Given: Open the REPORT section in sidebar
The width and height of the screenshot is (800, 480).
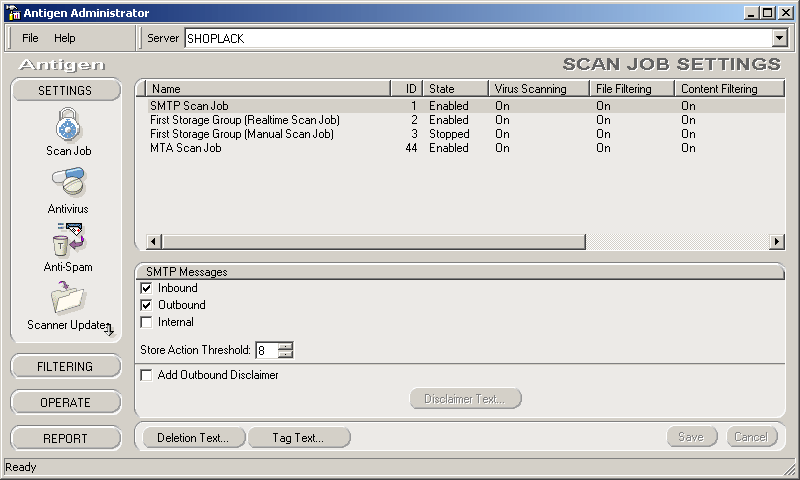Looking at the screenshot, I should pyautogui.click(x=65, y=438).
